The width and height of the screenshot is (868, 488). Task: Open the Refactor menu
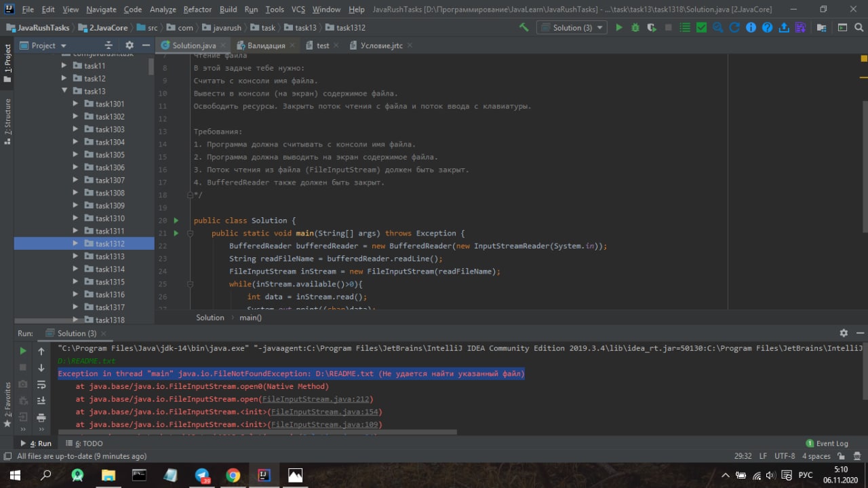(x=197, y=10)
